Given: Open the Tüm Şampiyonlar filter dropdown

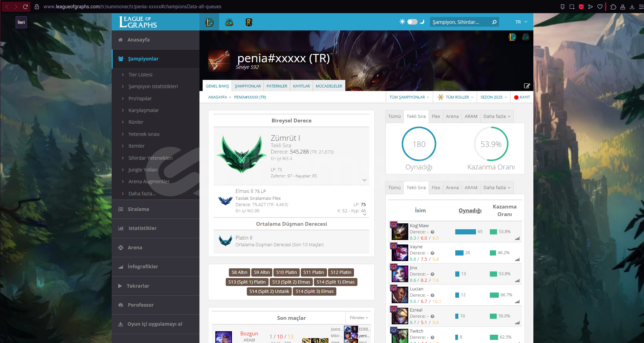Looking at the screenshot, I should pyautogui.click(x=409, y=97).
